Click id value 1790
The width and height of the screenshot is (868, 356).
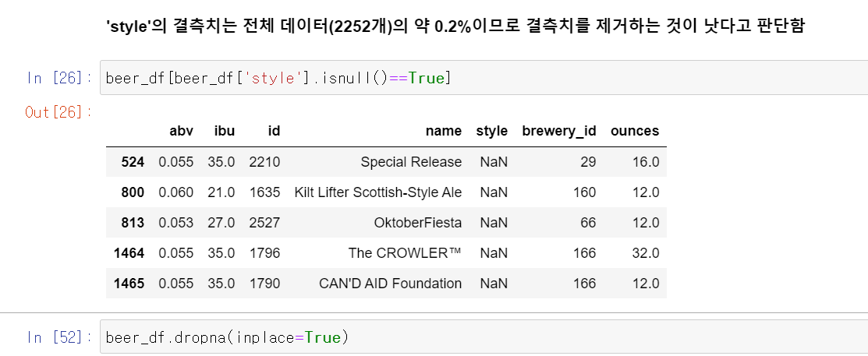coord(264,284)
